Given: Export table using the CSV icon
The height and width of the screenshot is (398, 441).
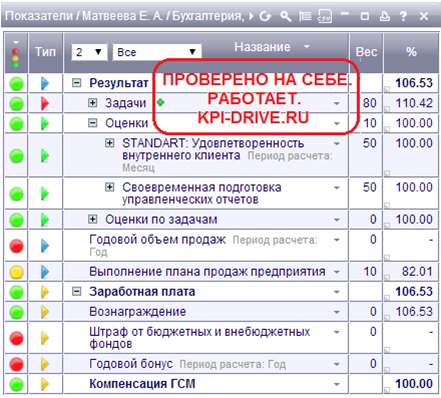Looking at the screenshot, I should coord(325,16).
